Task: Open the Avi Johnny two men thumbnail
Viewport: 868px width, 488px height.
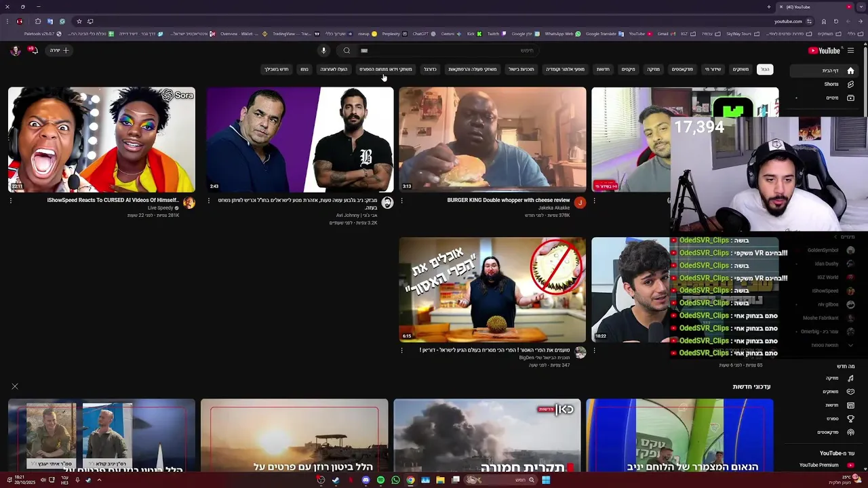Action: [x=300, y=140]
